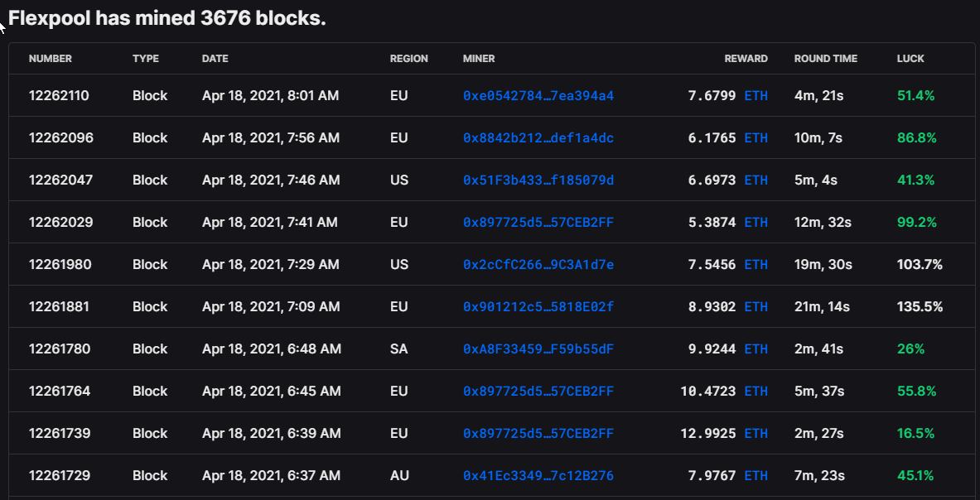Click the TYPE column header
Image resolution: width=980 pixels, height=500 pixels.
(x=146, y=59)
